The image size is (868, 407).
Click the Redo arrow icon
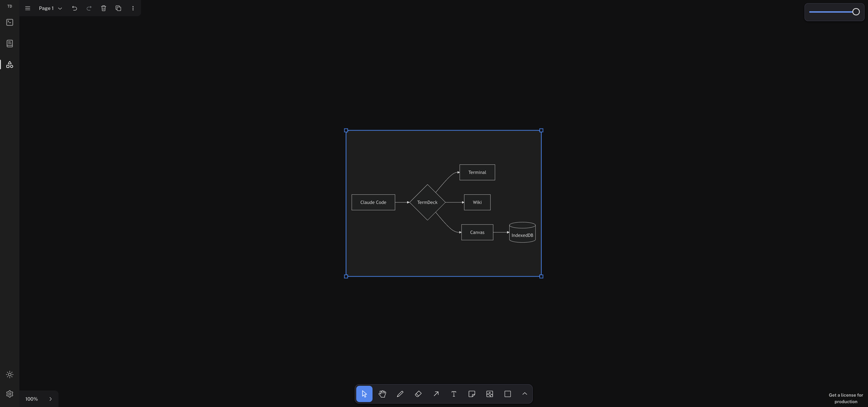[89, 8]
